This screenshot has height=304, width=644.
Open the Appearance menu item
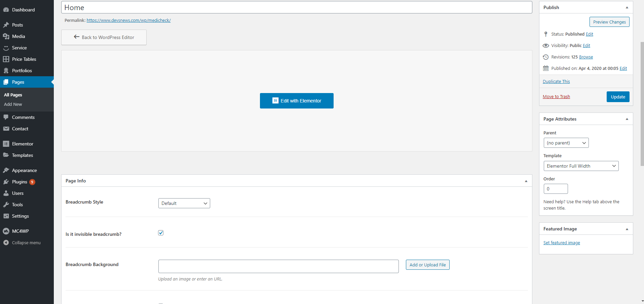pyautogui.click(x=27, y=170)
